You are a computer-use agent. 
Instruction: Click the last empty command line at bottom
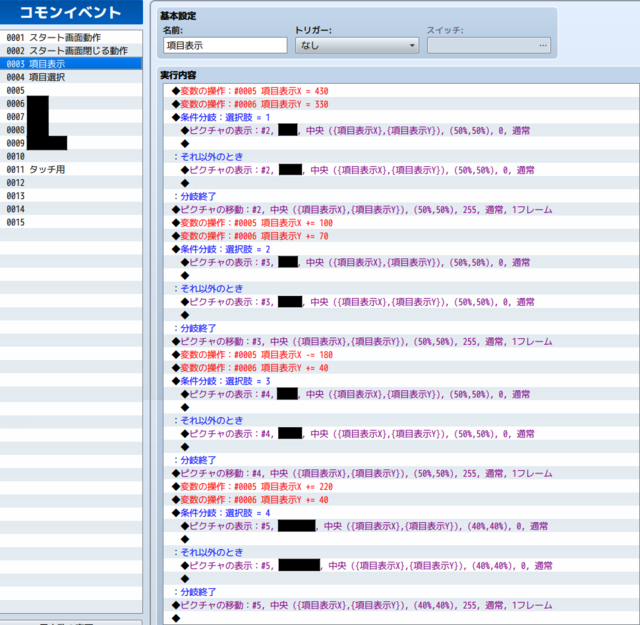[402, 618]
